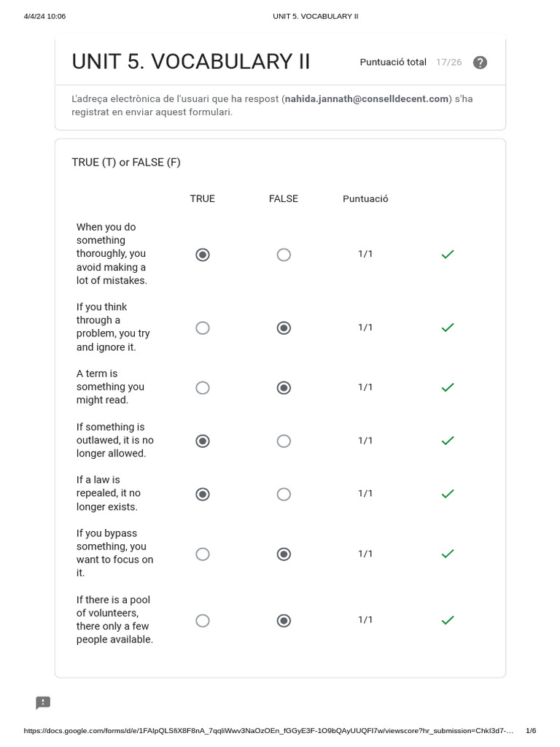Click the help question mark icon
The height and width of the screenshot is (747, 560).
tap(480, 63)
